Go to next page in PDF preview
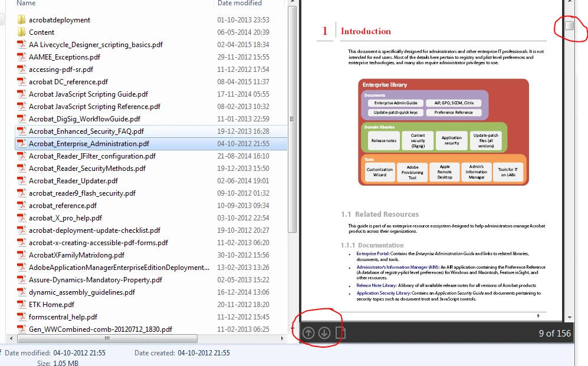Image resolution: width=588 pixels, height=366 pixels. [324, 332]
